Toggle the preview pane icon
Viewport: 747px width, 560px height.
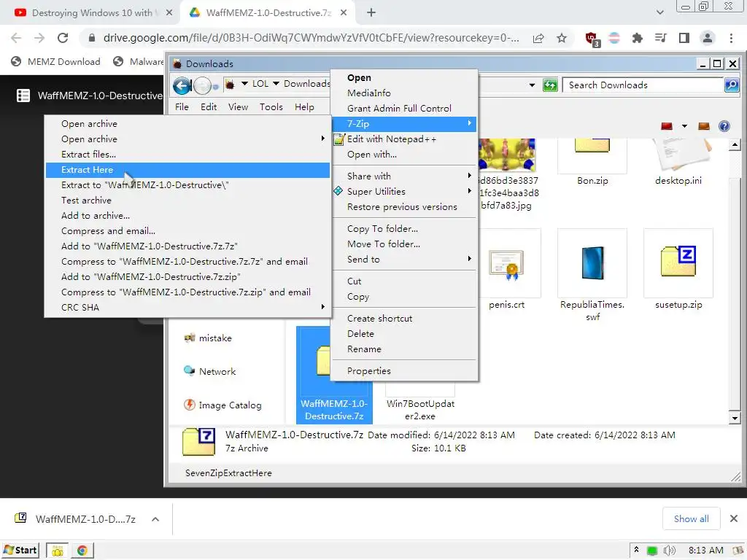pos(704,126)
